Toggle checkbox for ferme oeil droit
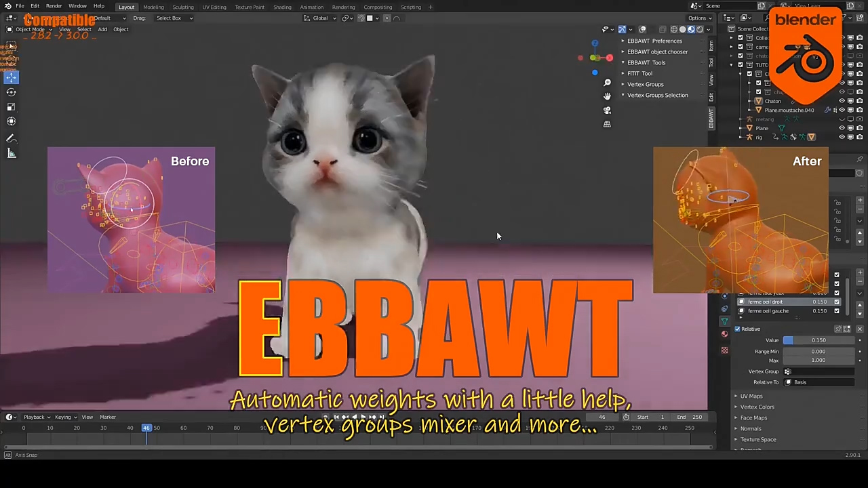Viewport: 868px width, 488px height. 836,302
